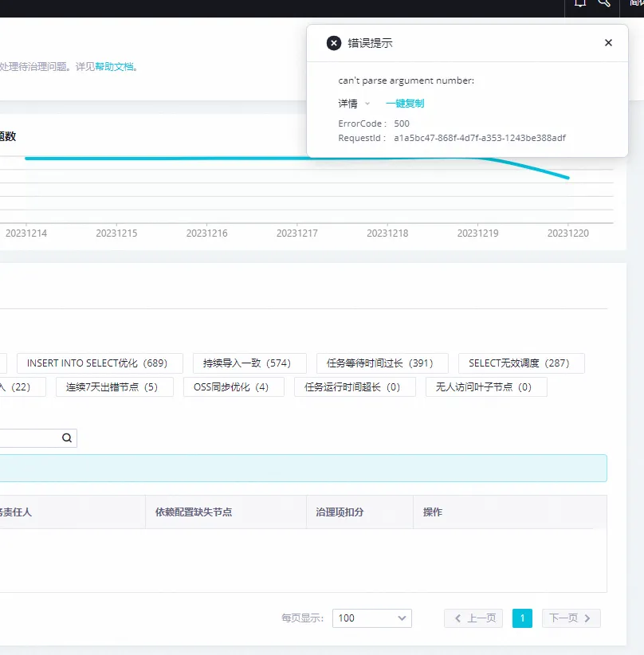Select the 持续导入一致 (574) filter
Screen dimensions: 644x655
tap(249, 363)
